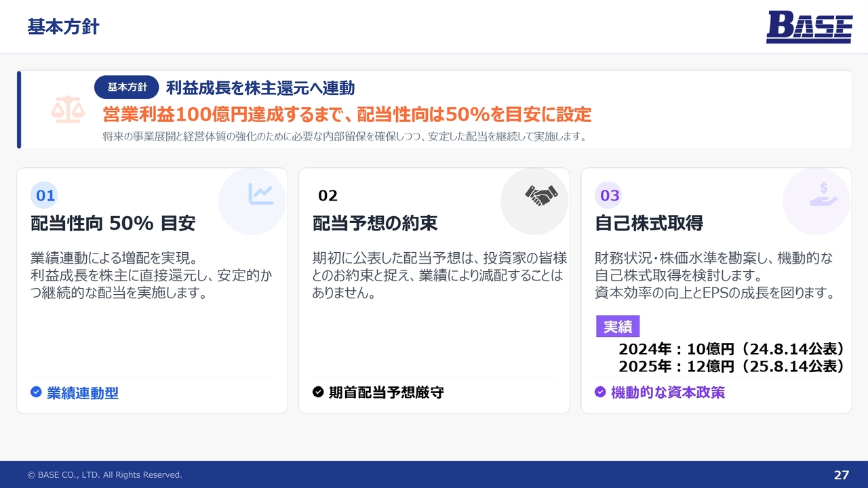
Task: Click the 基本方針 slide title
Action: 63,27
